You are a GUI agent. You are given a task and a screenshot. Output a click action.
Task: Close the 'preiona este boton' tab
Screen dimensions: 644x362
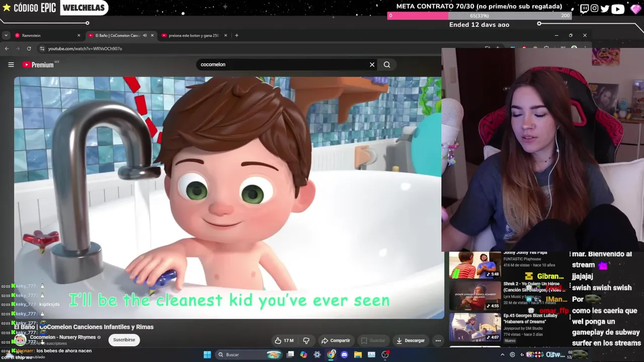pyautogui.click(x=225, y=35)
